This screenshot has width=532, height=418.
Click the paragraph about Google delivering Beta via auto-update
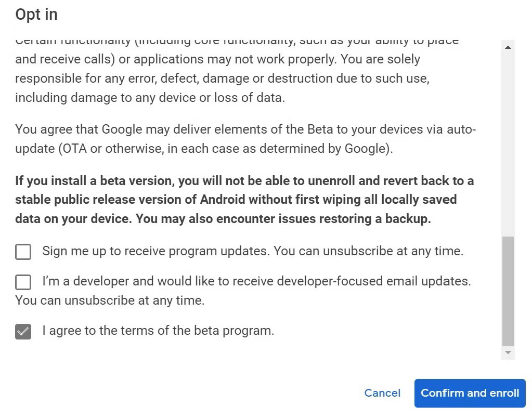click(x=245, y=139)
